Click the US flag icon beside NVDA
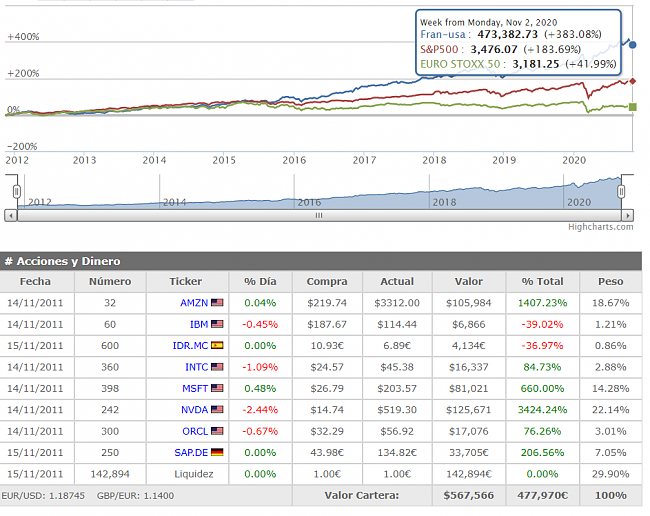This screenshot has width=650, height=516. [x=217, y=410]
